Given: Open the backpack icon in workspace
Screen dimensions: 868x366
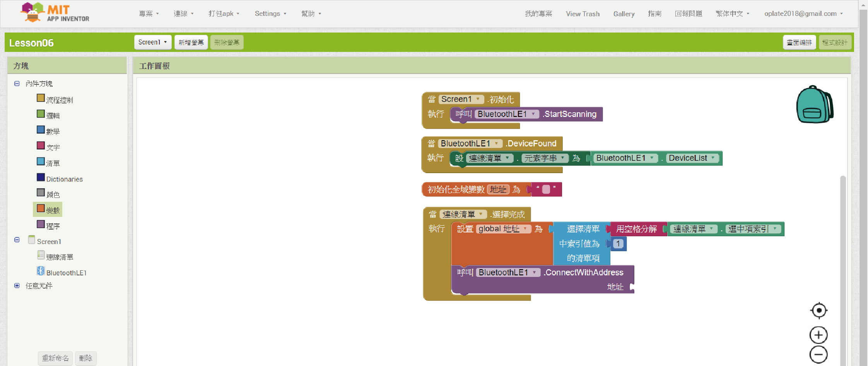Looking at the screenshot, I should 814,105.
